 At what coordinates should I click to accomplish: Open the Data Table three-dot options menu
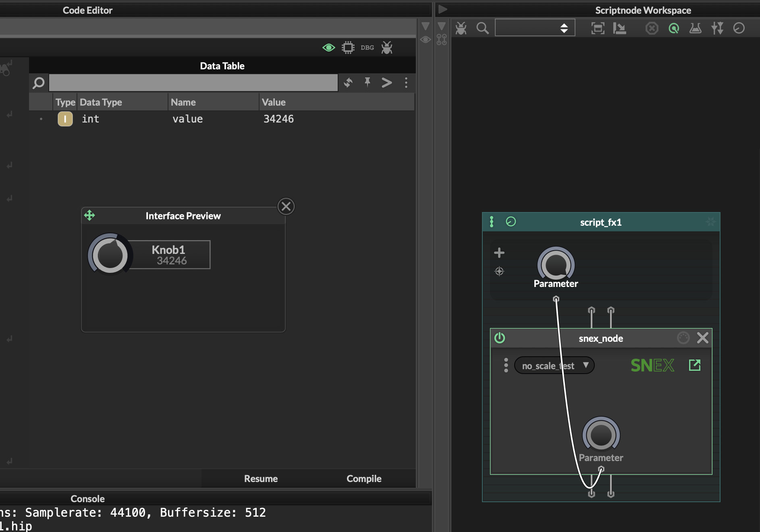(406, 83)
